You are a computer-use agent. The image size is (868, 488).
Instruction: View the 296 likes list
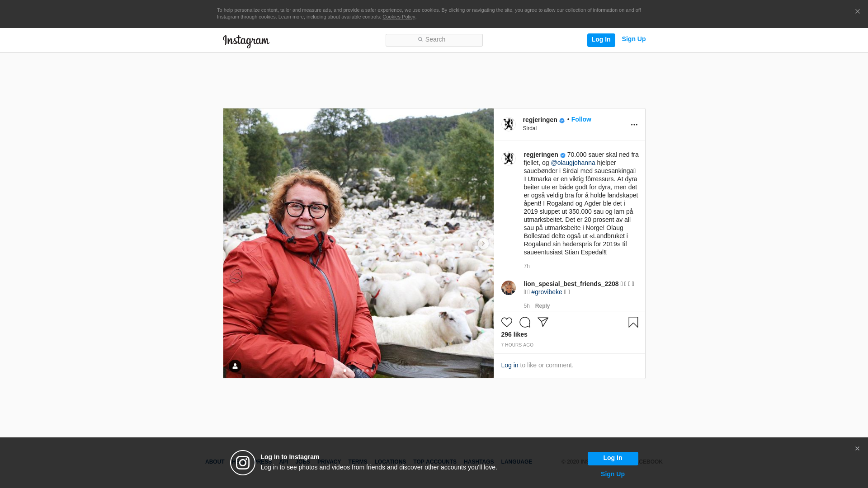tap(514, 334)
